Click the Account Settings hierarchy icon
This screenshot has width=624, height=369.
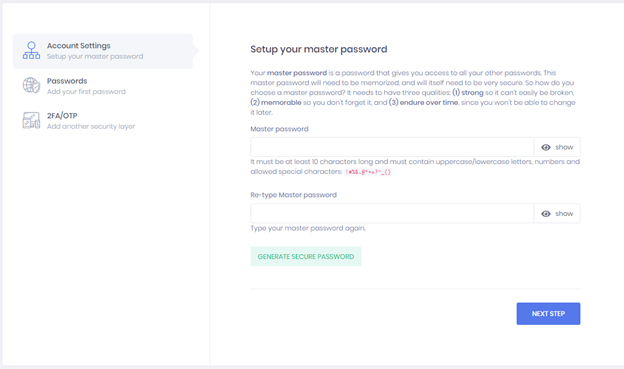pyautogui.click(x=31, y=51)
